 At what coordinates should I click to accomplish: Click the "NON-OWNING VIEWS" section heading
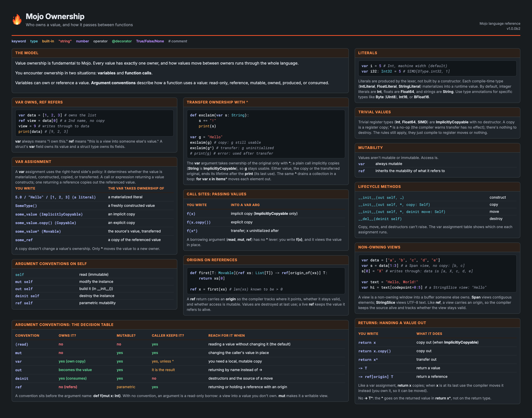(379, 247)
